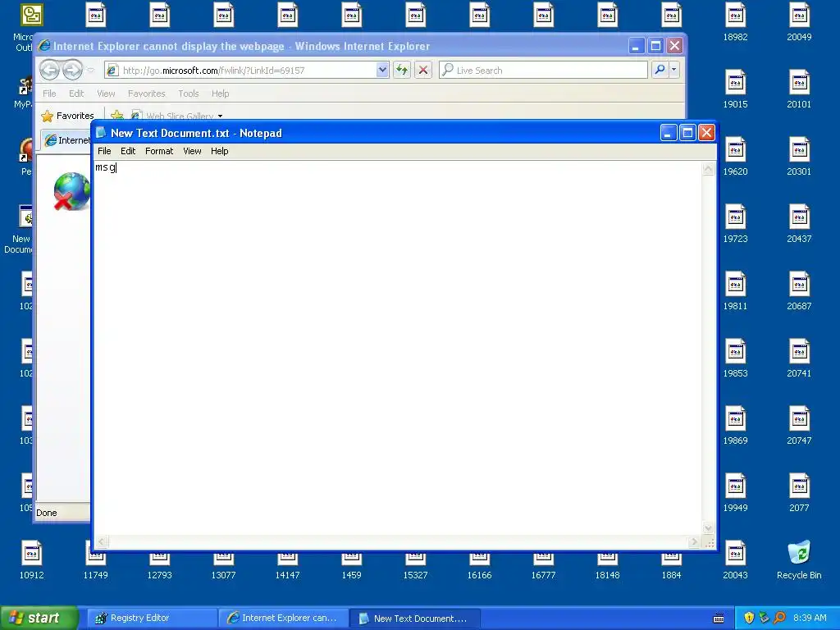
Task: Select desktop file icon 20101
Action: click(799, 89)
